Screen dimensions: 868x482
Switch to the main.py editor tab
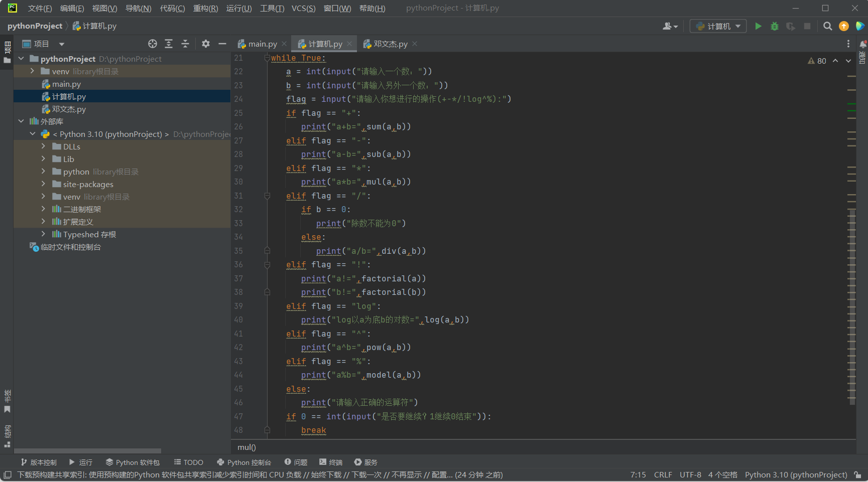[x=262, y=44]
